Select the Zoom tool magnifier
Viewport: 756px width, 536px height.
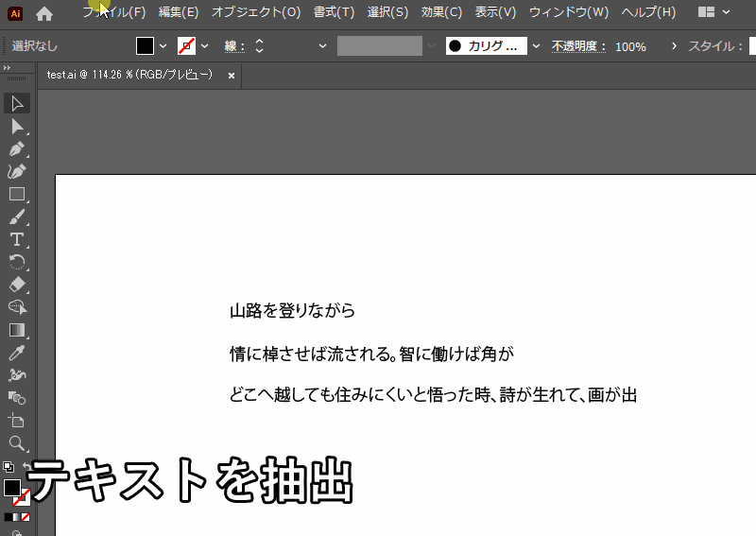17,443
